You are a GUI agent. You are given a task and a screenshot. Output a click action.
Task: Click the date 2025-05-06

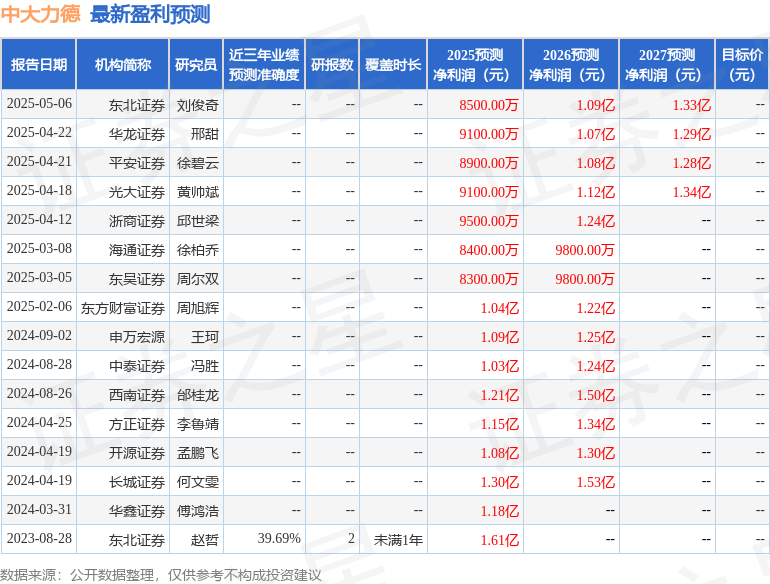coord(39,104)
